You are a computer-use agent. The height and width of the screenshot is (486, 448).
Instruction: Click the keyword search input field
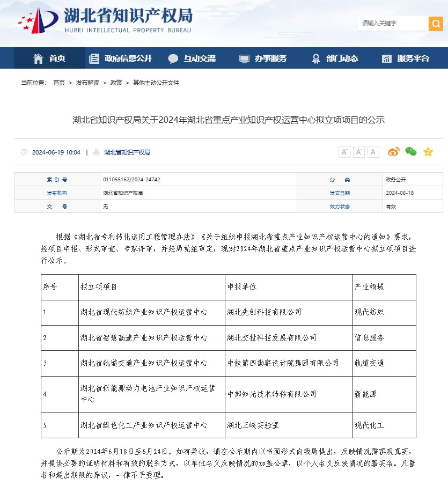[x=393, y=24]
